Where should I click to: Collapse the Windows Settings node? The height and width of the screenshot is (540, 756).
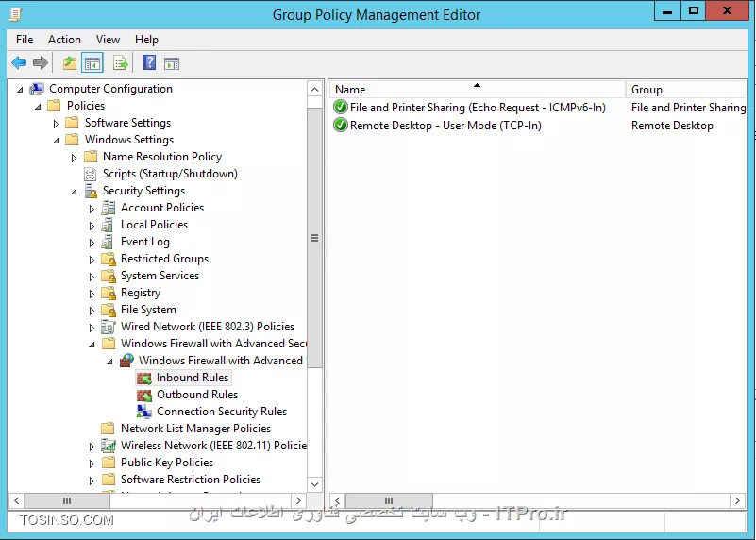pos(56,141)
